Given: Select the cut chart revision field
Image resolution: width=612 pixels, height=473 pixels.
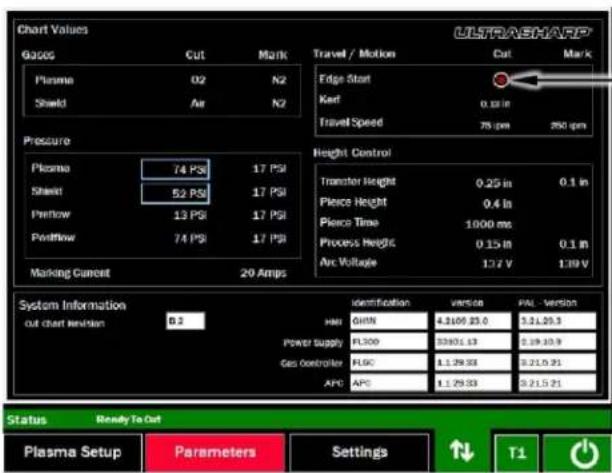Looking at the screenshot, I should [185, 321].
